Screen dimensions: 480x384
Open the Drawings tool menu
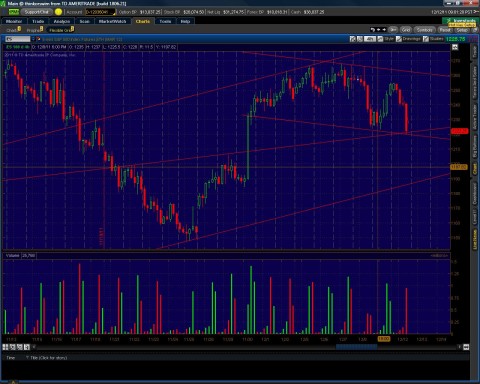(x=408, y=39)
